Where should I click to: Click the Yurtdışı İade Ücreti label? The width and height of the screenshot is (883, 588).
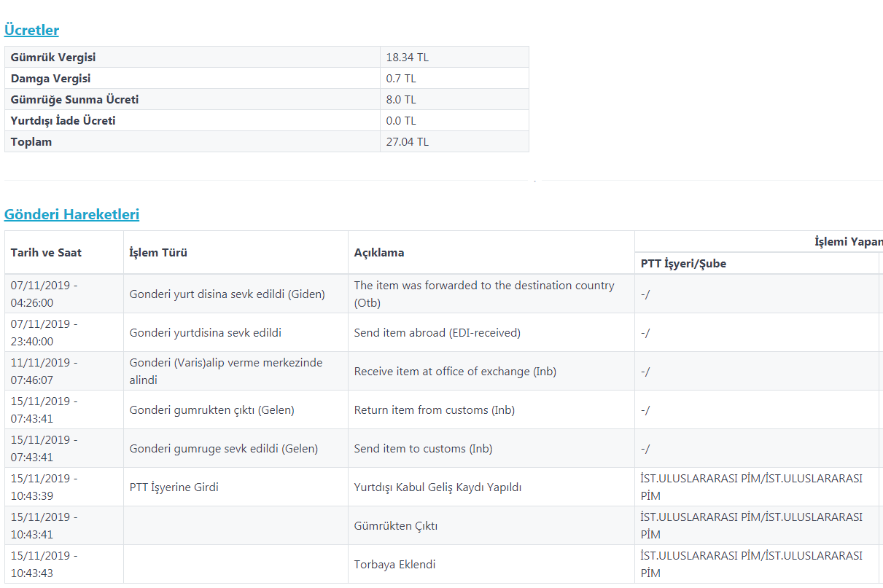tap(63, 120)
